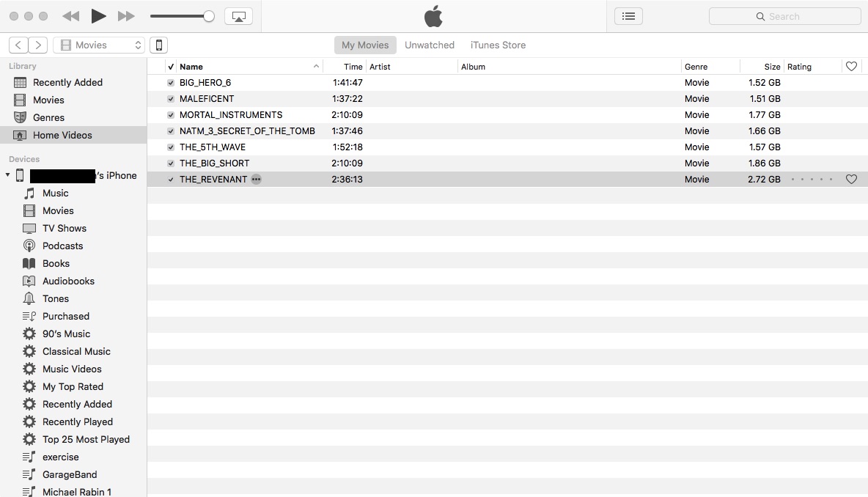
Task: Uncheck the MORTAL_INSTRUMENTS checkbox
Action: click(171, 115)
